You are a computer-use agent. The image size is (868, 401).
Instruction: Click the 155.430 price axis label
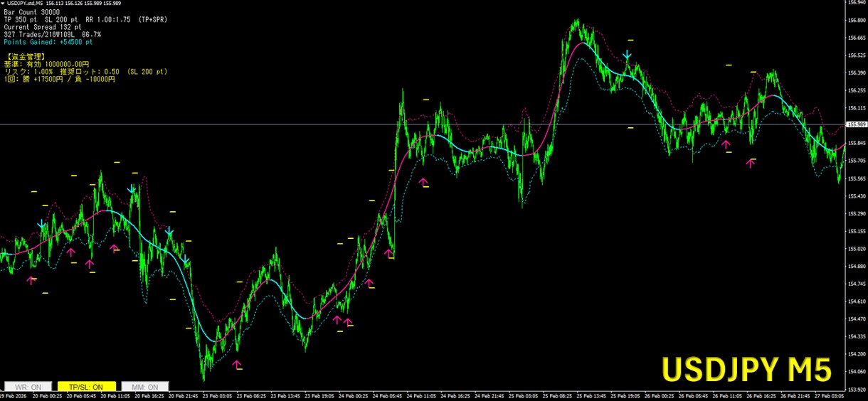pos(857,196)
